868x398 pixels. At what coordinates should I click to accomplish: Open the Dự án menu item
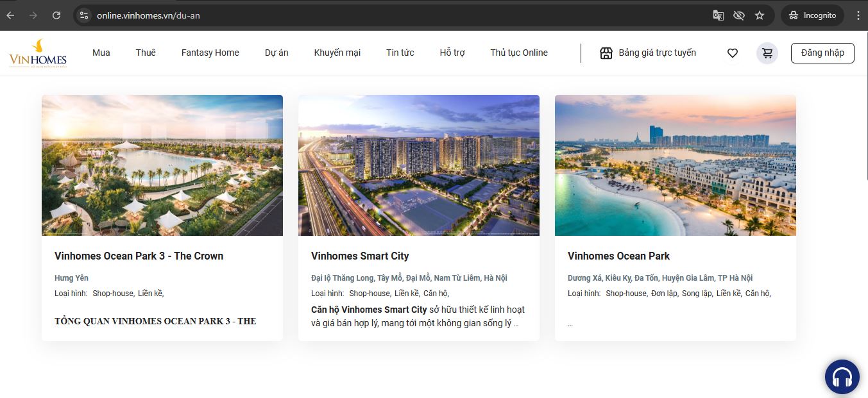[276, 53]
